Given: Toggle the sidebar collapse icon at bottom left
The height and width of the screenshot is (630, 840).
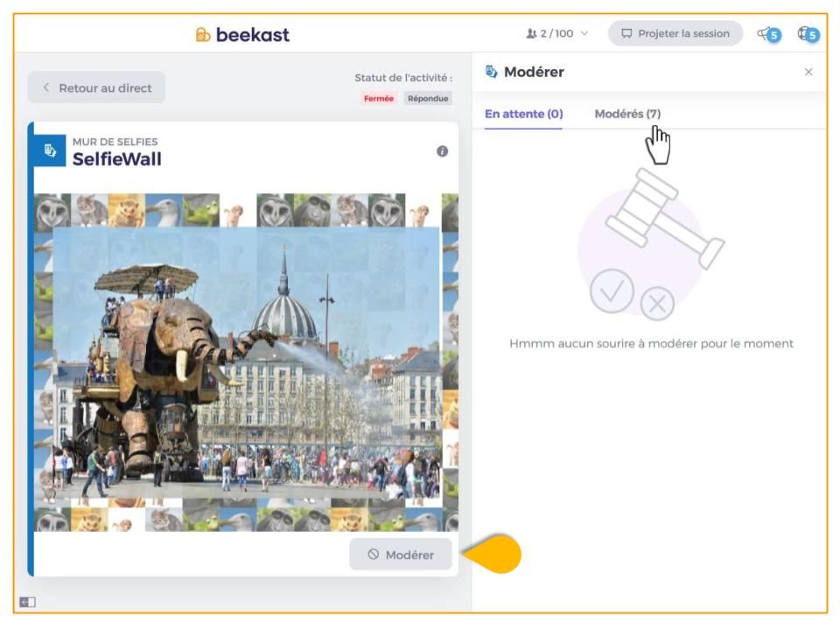Looking at the screenshot, I should (x=27, y=602).
